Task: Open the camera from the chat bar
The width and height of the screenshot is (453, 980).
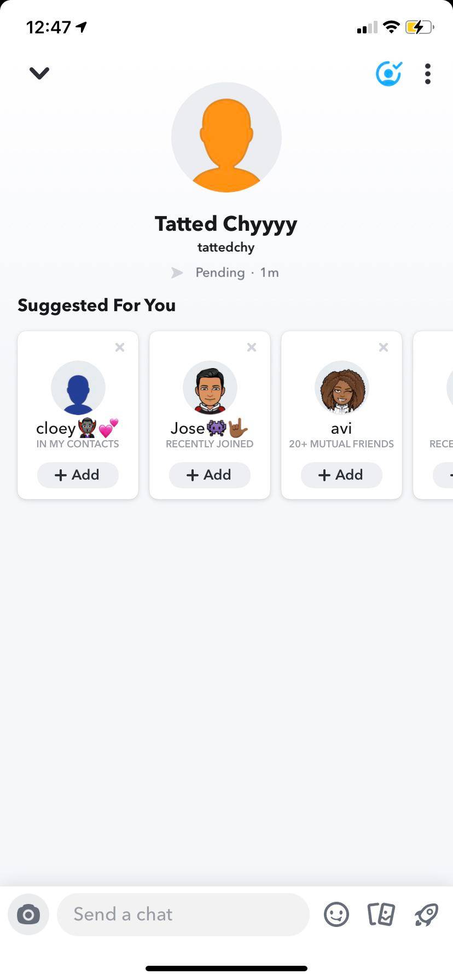Action: (28, 914)
